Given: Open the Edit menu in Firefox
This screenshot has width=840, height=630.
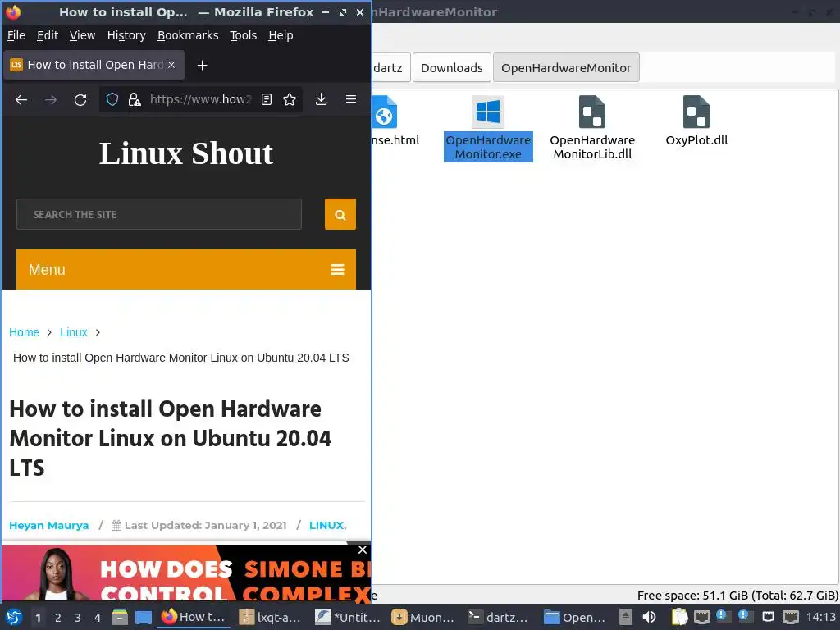Looking at the screenshot, I should click(47, 35).
